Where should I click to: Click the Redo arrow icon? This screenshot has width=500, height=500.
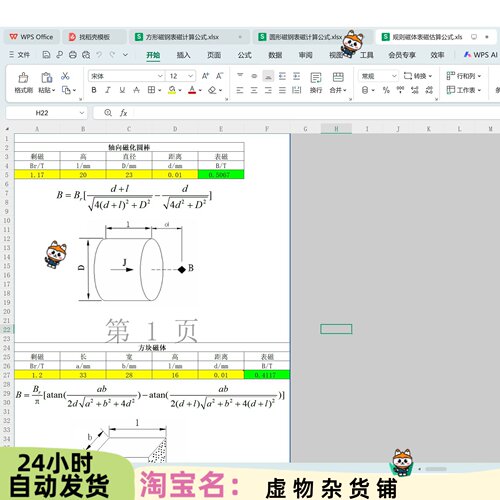pyautogui.click(x=112, y=54)
